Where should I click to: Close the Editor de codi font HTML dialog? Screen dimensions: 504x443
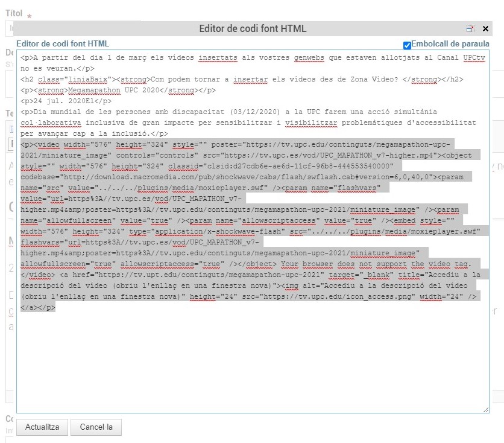(x=485, y=29)
